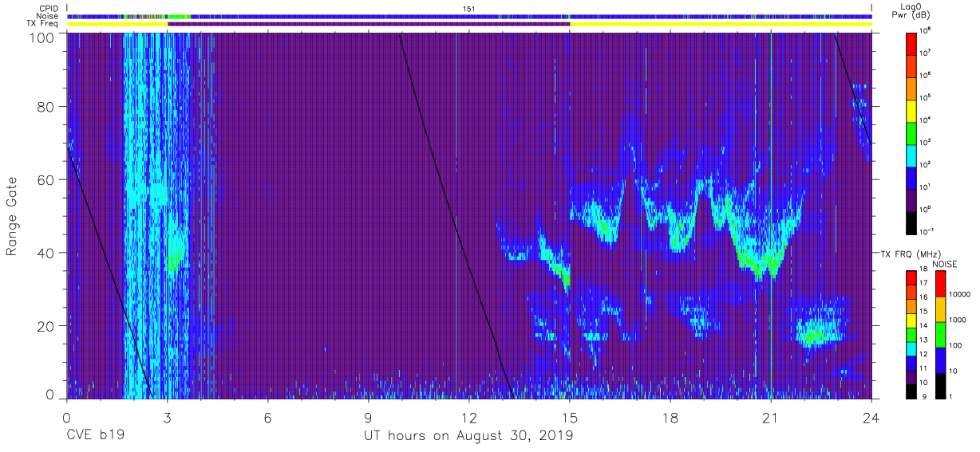Click the yellow segment of Lag0 Pwr colorbar
Screen dimensions: 980x452
(x=911, y=109)
